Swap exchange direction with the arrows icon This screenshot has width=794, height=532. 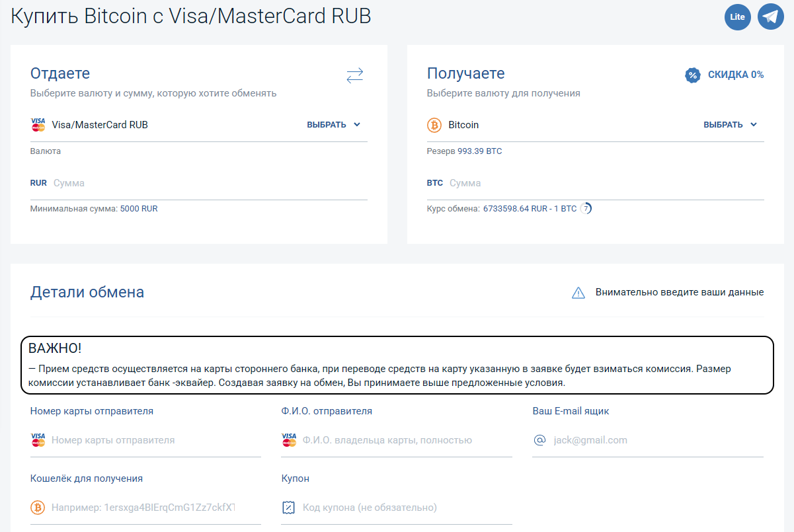pyautogui.click(x=355, y=75)
